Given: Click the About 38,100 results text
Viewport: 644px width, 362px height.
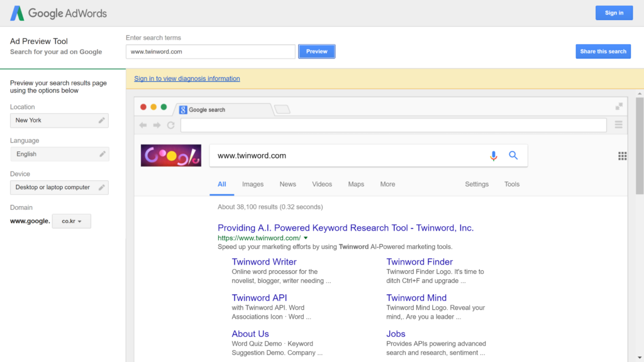Looking at the screenshot, I should pyautogui.click(x=270, y=207).
